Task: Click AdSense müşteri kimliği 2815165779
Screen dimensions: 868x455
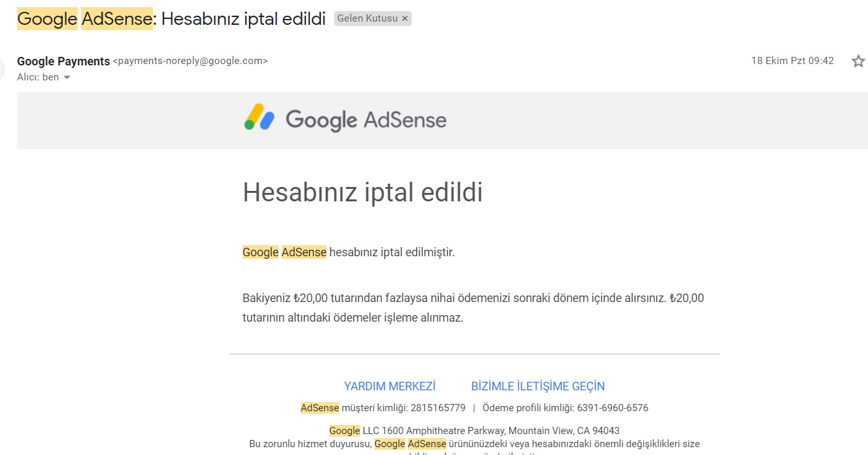Action: click(x=383, y=408)
